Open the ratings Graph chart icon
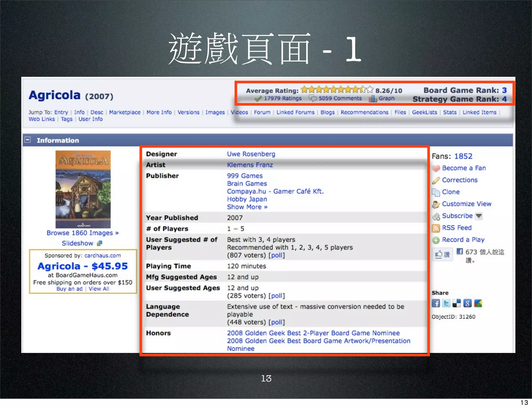 point(373,99)
